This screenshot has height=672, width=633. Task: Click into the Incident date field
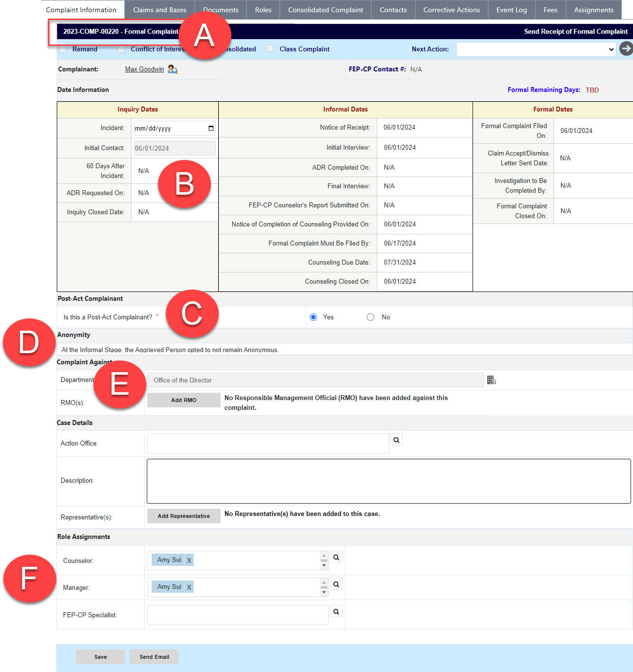[x=175, y=129]
